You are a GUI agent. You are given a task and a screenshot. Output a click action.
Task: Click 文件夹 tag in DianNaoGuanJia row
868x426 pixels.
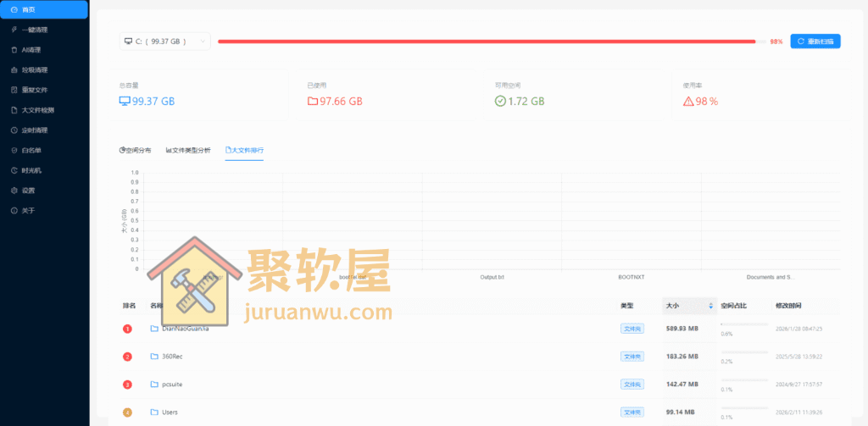pyautogui.click(x=632, y=329)
